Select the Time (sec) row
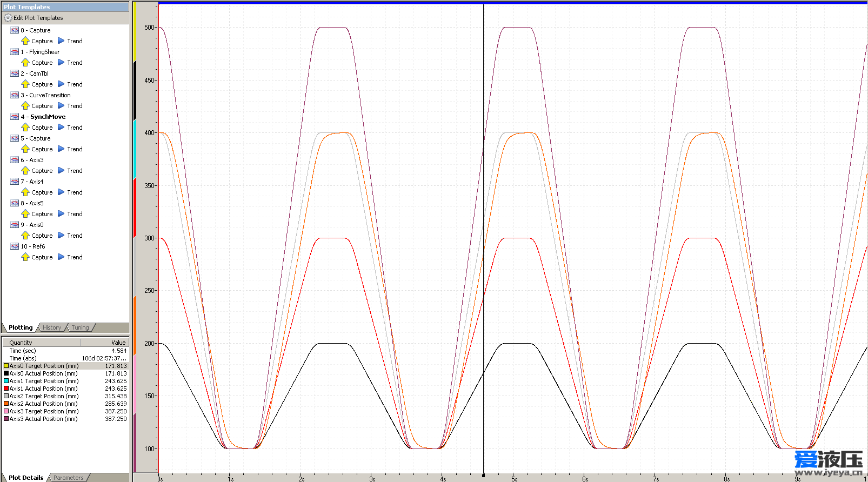Image resolution: width=868 pixels, height=482 pixels. 65,351
